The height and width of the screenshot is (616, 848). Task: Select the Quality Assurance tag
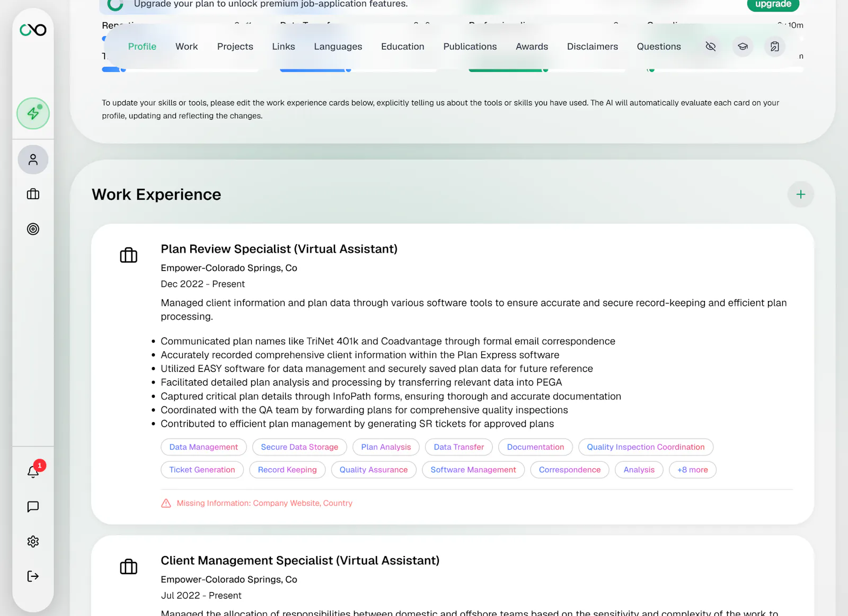tap(374, 470)
